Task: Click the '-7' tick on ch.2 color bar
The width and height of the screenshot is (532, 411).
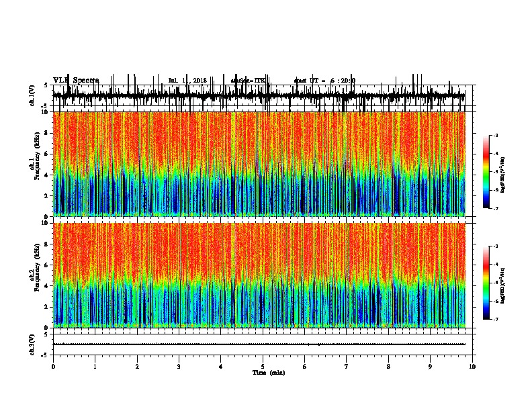Action: coord(495,320)
